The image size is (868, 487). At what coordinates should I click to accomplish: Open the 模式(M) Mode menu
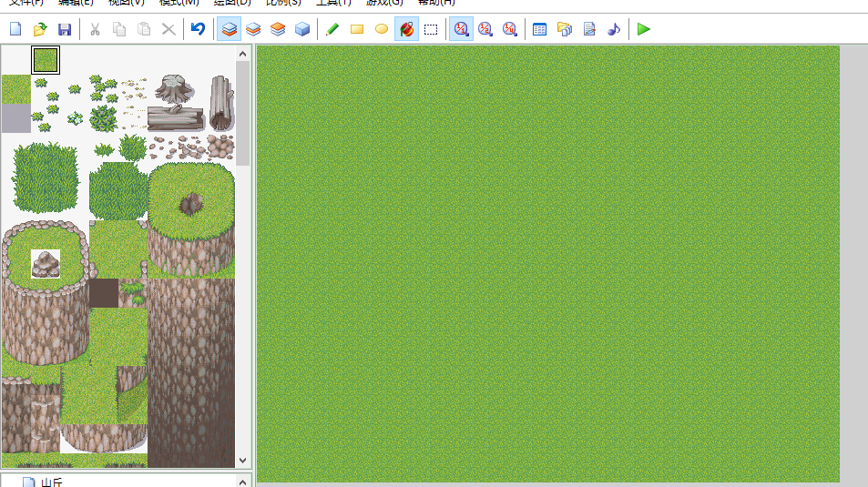click(179, 2)
